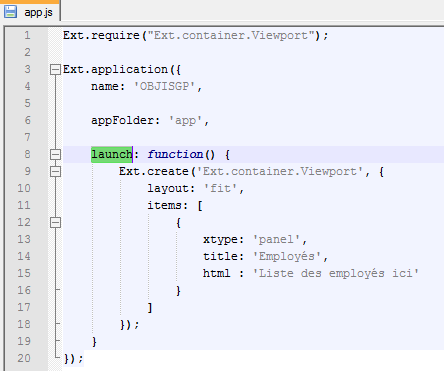Collapse the launch function fold marker on line 8
The image size is (444, 371).
[55, 155]
